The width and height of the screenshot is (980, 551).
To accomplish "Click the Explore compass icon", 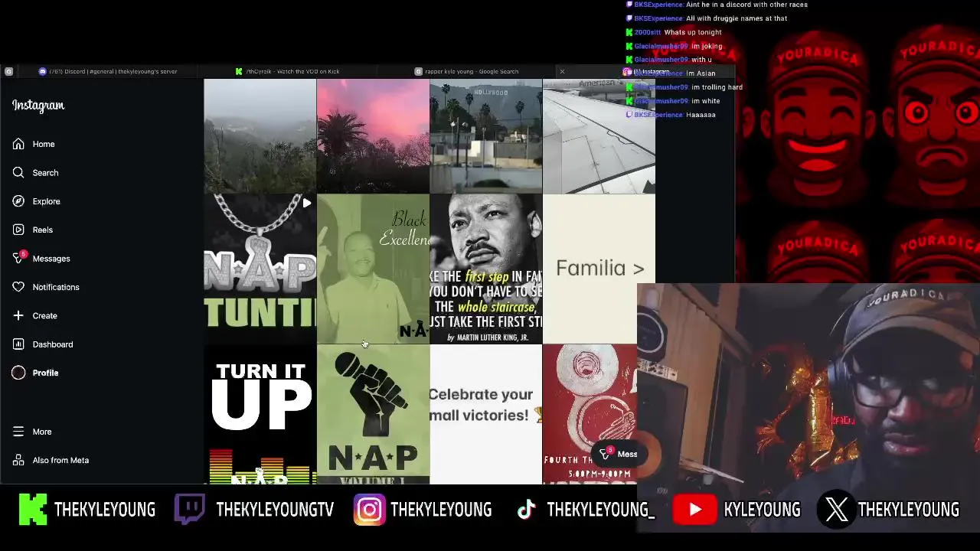I will point(18,201).
